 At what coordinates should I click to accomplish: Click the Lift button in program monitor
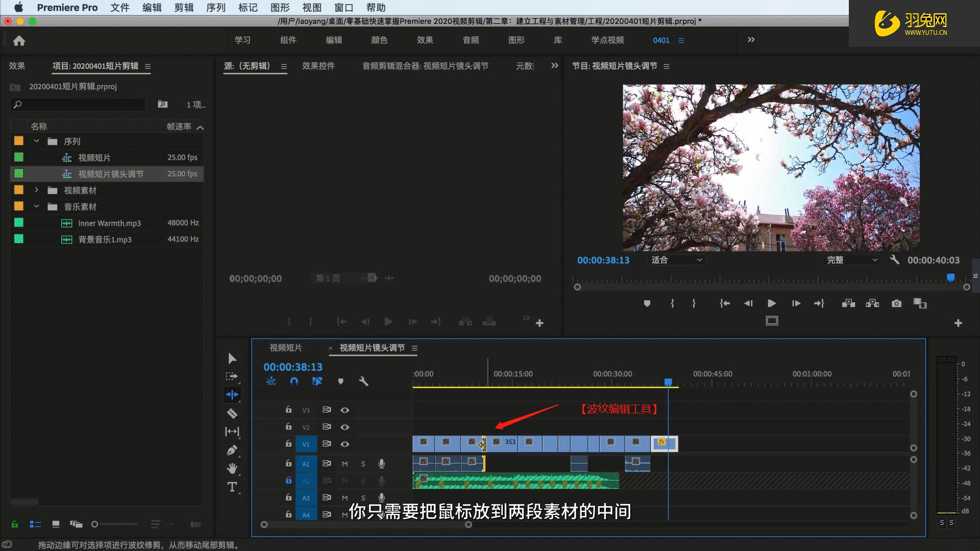pyautogui.click(x=848, y=304)
